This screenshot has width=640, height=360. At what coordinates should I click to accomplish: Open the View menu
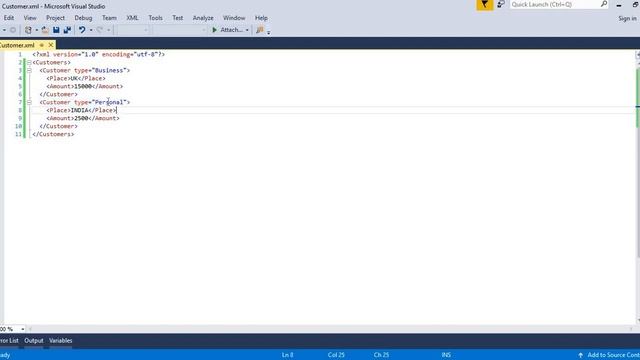pos(30,18)
